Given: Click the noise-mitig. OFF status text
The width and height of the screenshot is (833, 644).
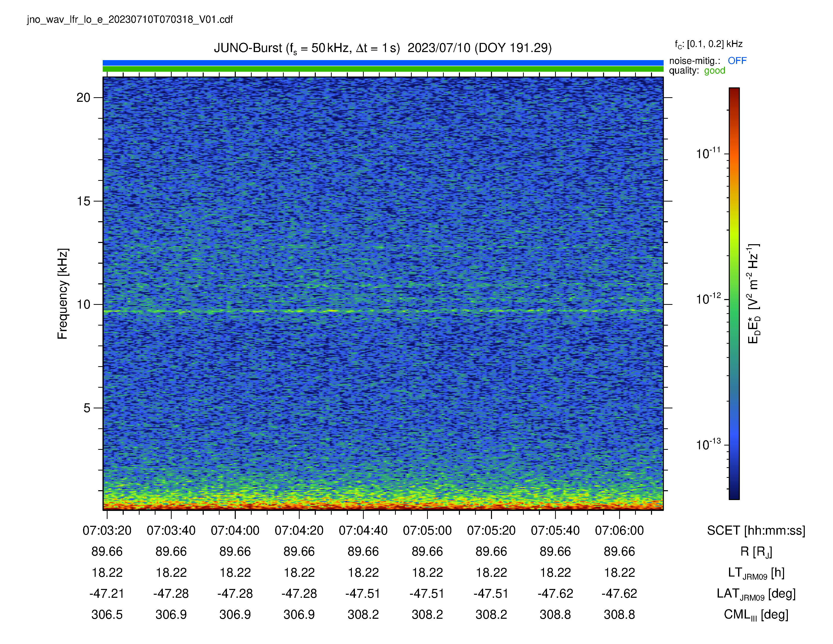Looking at the screenshot, I should [x=708, y=61].
